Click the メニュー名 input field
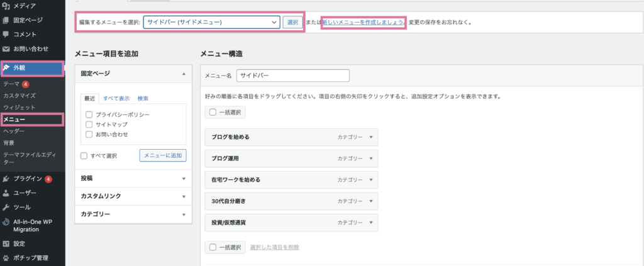 click(x=293, y=75)
